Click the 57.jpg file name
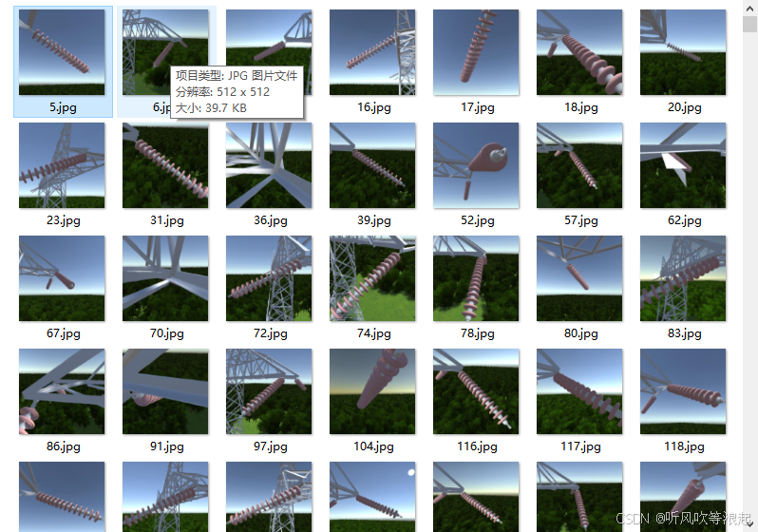Image resolution: width=758 pixels, height=532 pixels. (x=581, y=220)
